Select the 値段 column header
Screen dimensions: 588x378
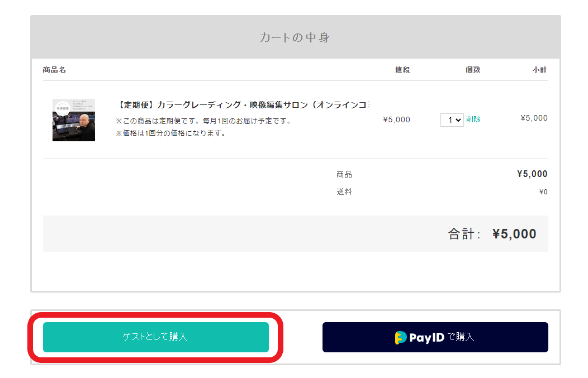click(x=402, y=70)
